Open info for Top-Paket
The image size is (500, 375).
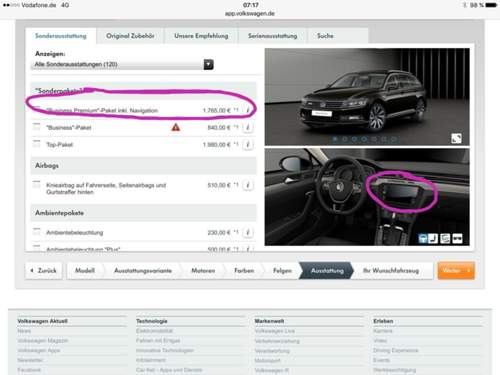coord(248,145)
